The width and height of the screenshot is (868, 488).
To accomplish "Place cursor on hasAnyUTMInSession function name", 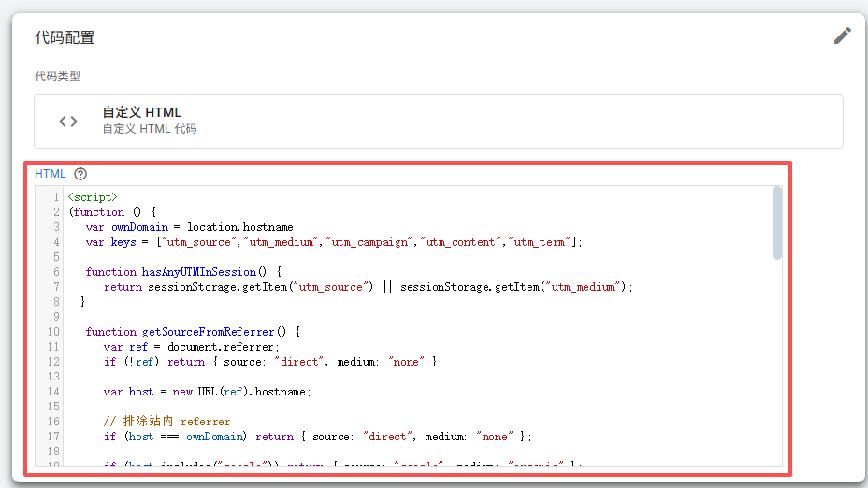I will click(198, 272).
